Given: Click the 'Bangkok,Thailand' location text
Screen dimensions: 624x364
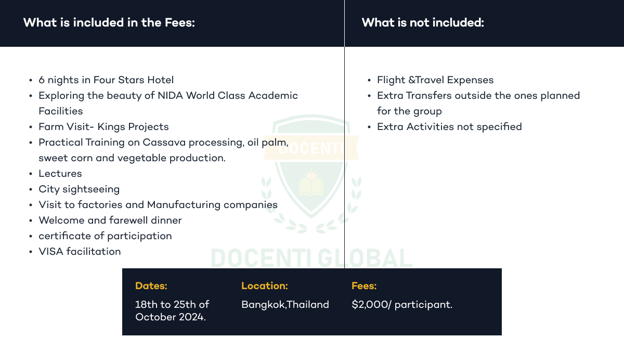Looking at the screenshot, I should (x=285, y=305).
